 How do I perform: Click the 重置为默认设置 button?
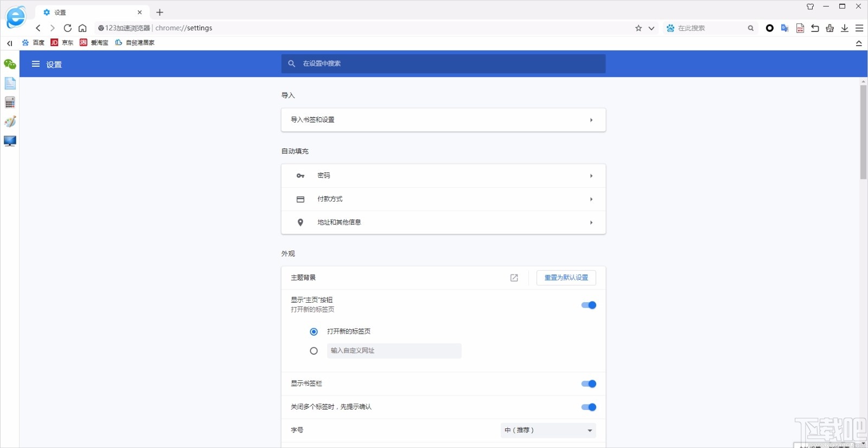[x=566, y=278]
